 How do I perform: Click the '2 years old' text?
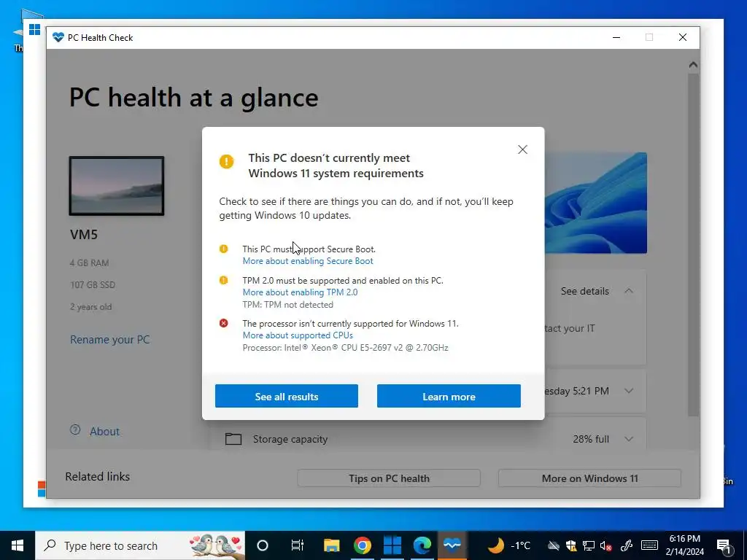91,307
